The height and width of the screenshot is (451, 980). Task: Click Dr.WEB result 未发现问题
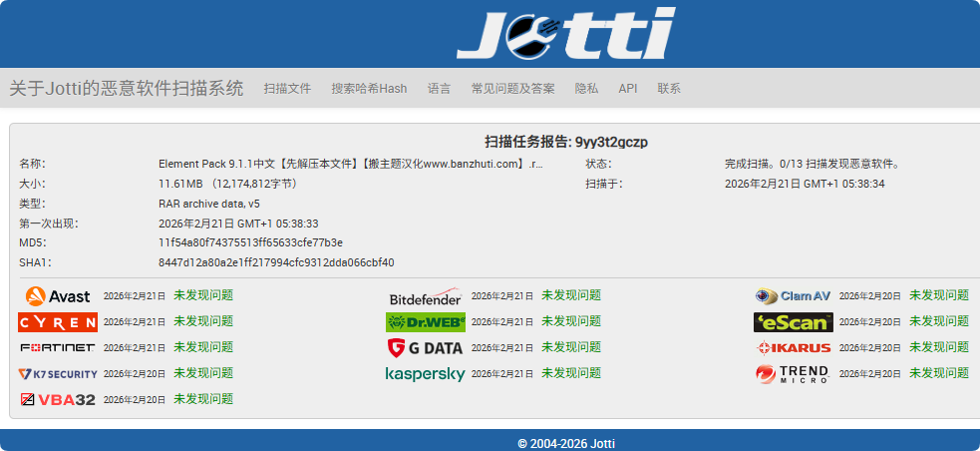tap(571, 321)
